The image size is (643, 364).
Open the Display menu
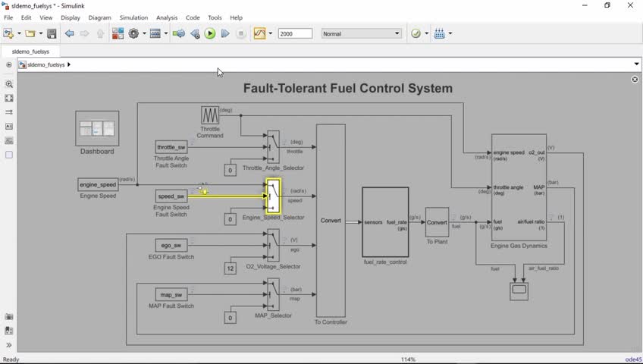(71, 17)
